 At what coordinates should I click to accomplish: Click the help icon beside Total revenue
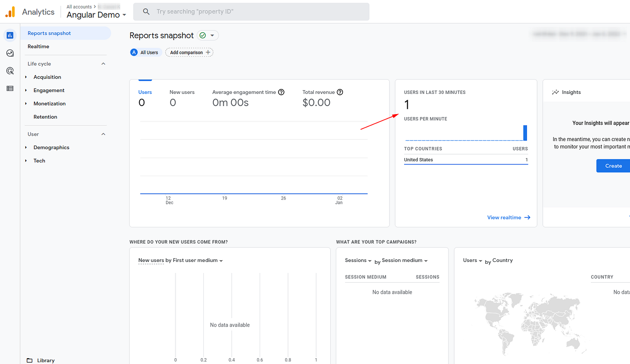click(x=340, y=92)
